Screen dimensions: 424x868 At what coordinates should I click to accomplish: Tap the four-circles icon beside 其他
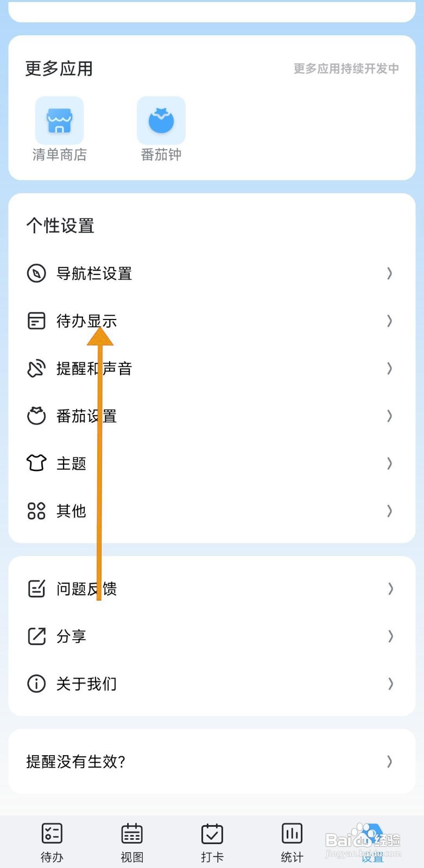tap(36, 511)
